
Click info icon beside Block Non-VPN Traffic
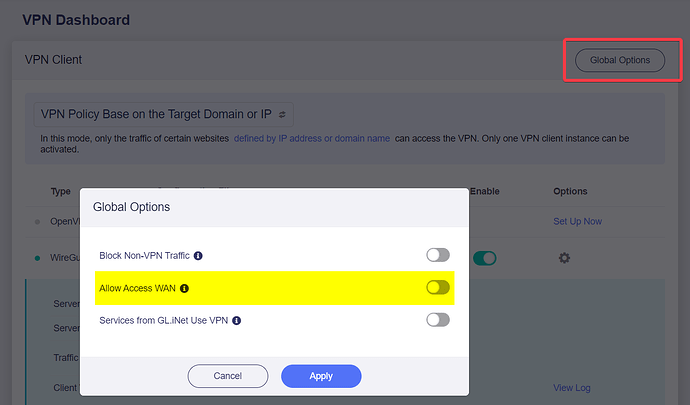tap(198, 256)
